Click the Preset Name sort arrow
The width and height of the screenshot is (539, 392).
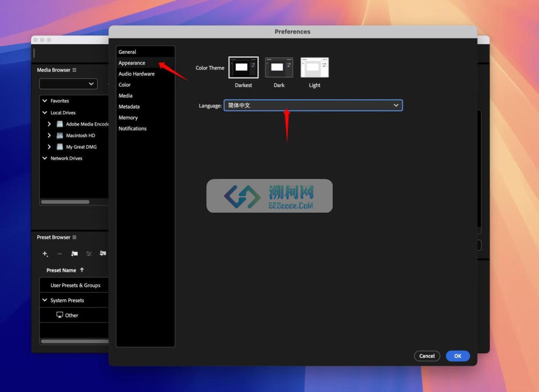tap(82, 270)
